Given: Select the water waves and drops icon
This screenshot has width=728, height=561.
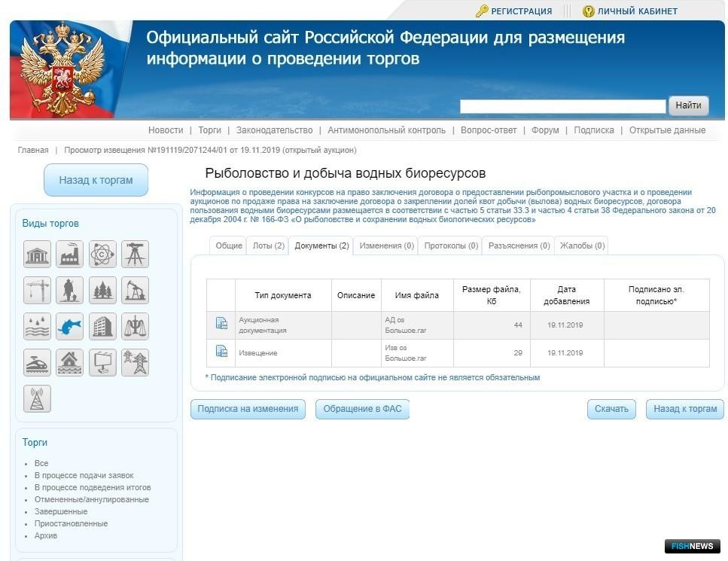Looking at the screenshot, I should coord(37,327).
